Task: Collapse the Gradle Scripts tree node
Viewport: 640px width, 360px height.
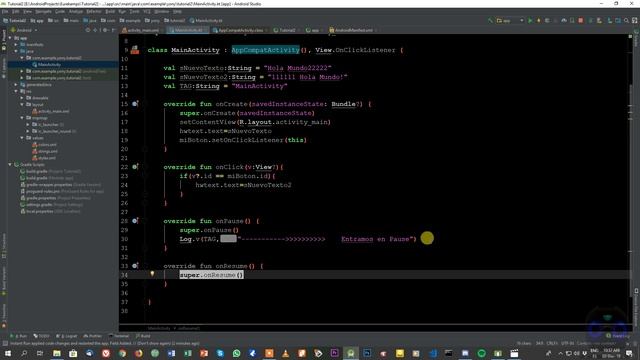Action: click(10, 164)
